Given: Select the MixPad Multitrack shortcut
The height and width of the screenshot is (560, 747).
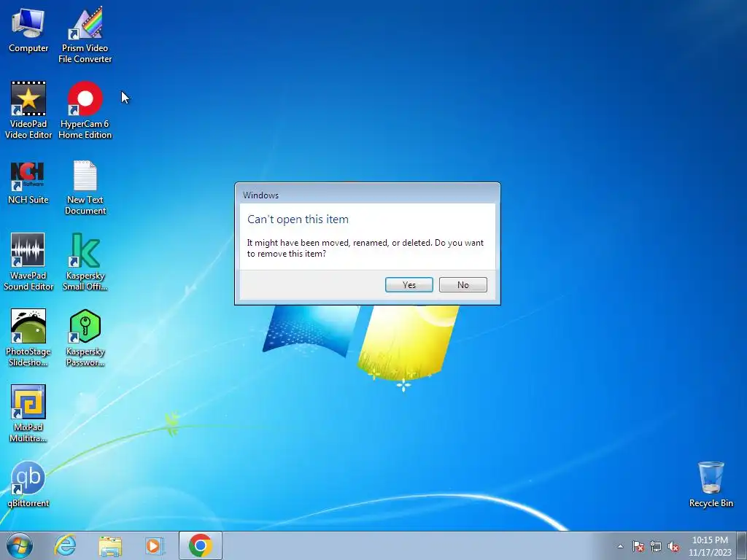Looking at the screenshot, I should pyautogui.click(x=28, y=413).
